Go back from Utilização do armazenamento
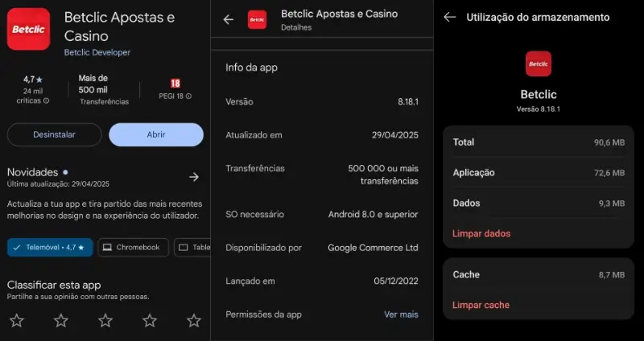The image size is (644, 341). pyautogui.click(x=450, y=17)
